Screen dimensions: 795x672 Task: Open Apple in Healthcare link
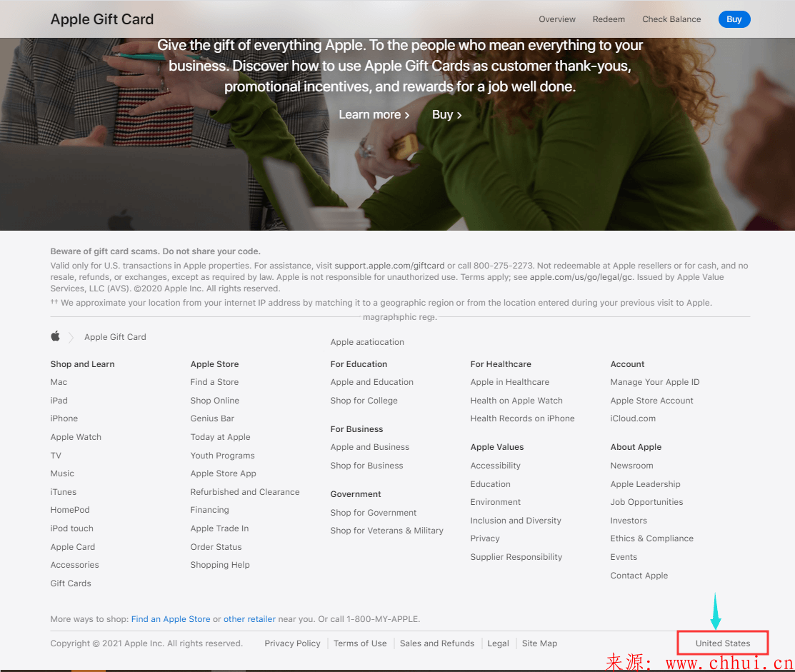[x=509, y=382]
